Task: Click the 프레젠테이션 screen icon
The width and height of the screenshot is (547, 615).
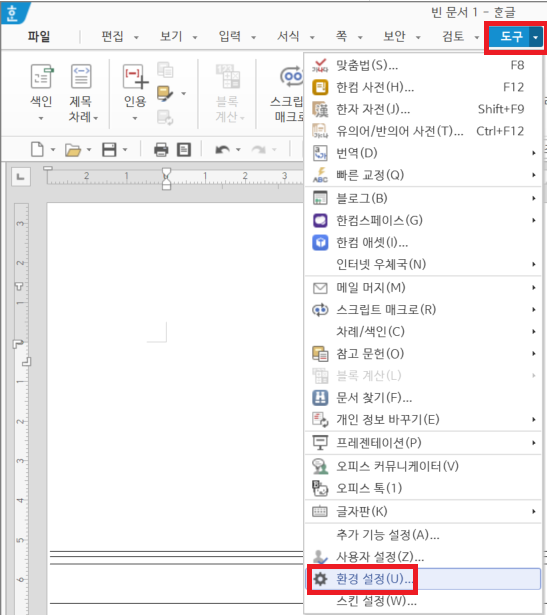Action: pos(320,443)
